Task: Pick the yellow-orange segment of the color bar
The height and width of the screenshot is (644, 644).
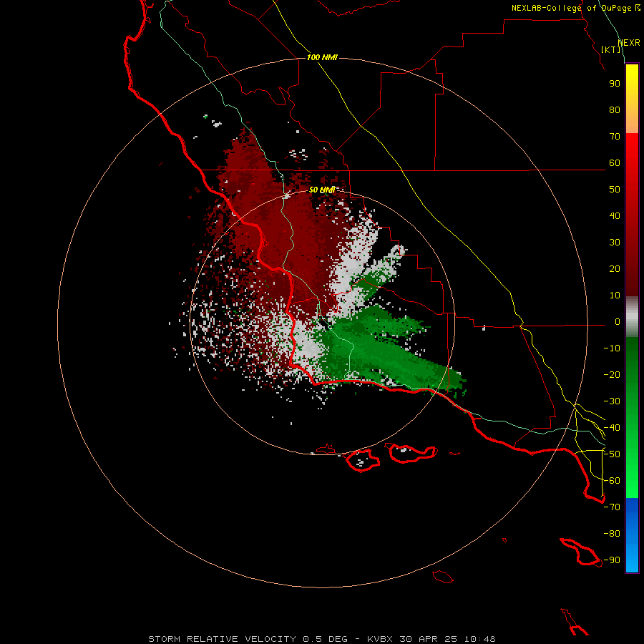Action: pyautogui.click(x=632, y=99)
